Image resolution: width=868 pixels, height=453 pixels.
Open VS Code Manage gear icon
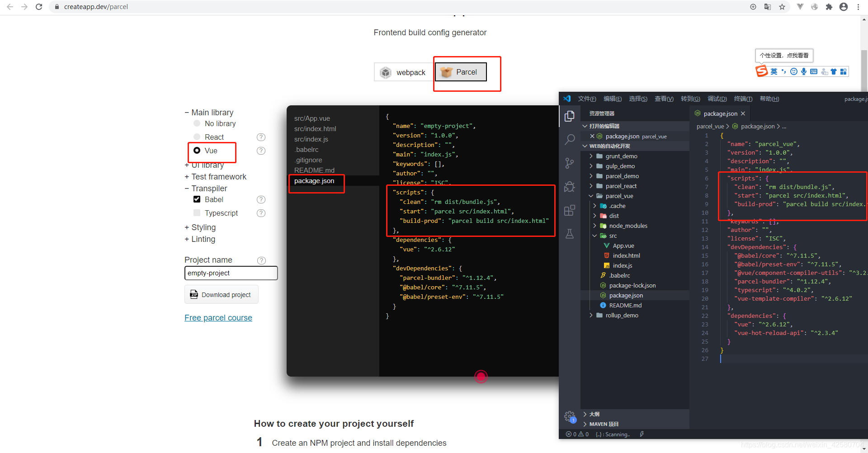570,416
